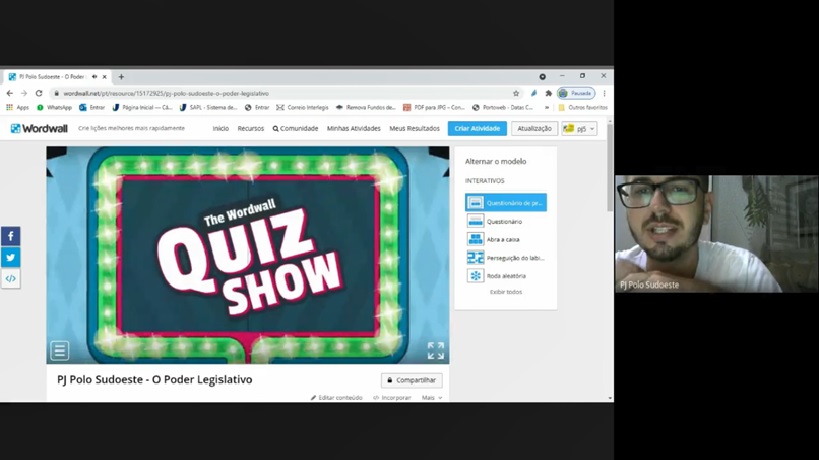Screen dimensions: 819x460
Task: Go to Meus Resultados
Action: pos(414,128)
